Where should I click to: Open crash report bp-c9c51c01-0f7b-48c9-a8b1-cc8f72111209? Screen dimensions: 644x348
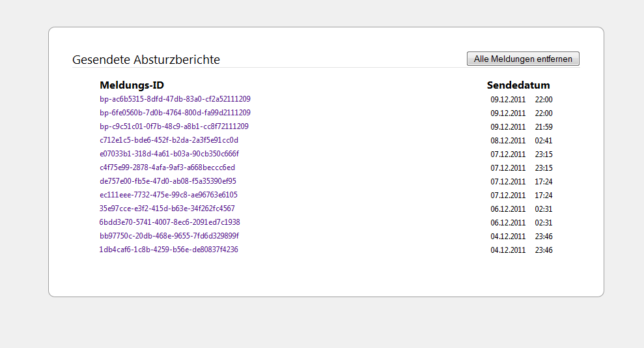[x=174, y=126]
